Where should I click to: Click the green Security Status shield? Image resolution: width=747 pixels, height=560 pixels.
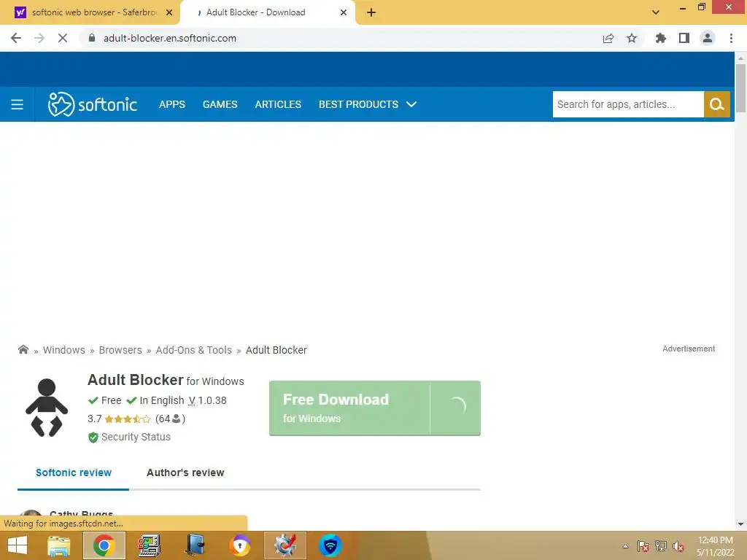(x=93, y=437)
